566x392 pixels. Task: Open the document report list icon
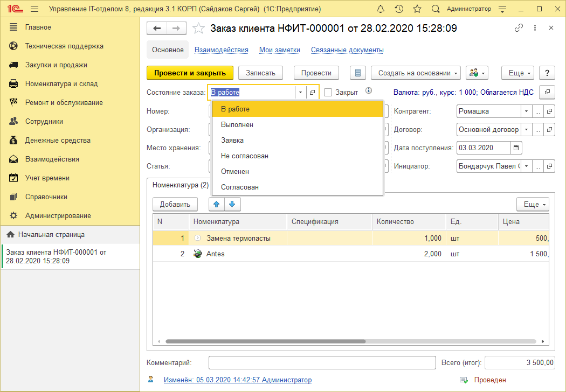coord(358,73)
